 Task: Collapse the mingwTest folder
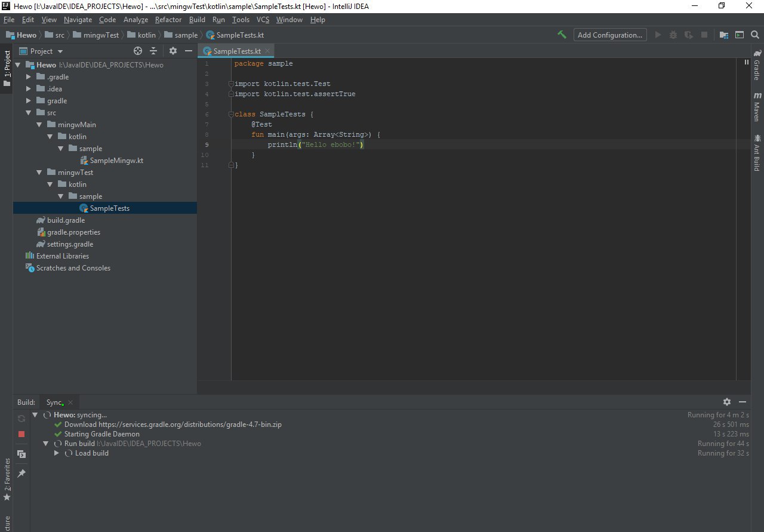(39, 173)
